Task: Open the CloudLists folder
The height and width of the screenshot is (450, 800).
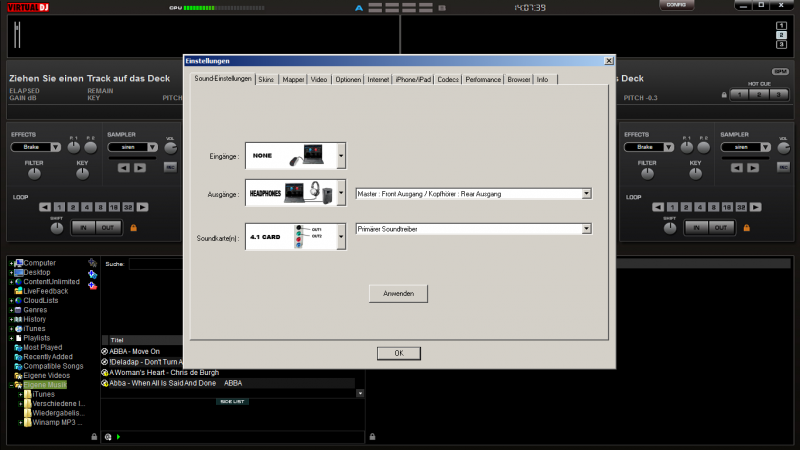Action: [40, 301]
